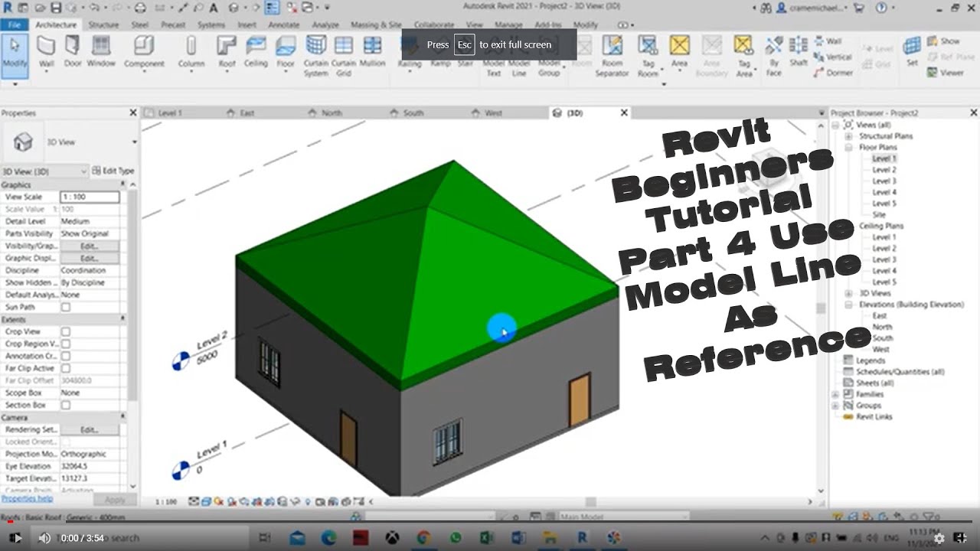The image size is (980, 551).
Task: Choose the By Face opening tool
Action: 774,55
